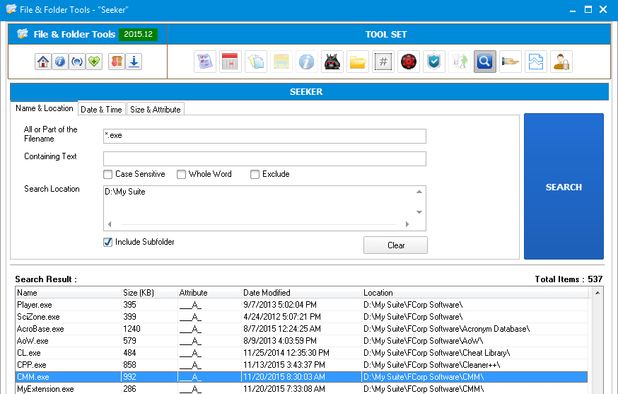Viewport: 618px width, 394px height.
Task: Open the black monster tool icon
Action: 332,61
